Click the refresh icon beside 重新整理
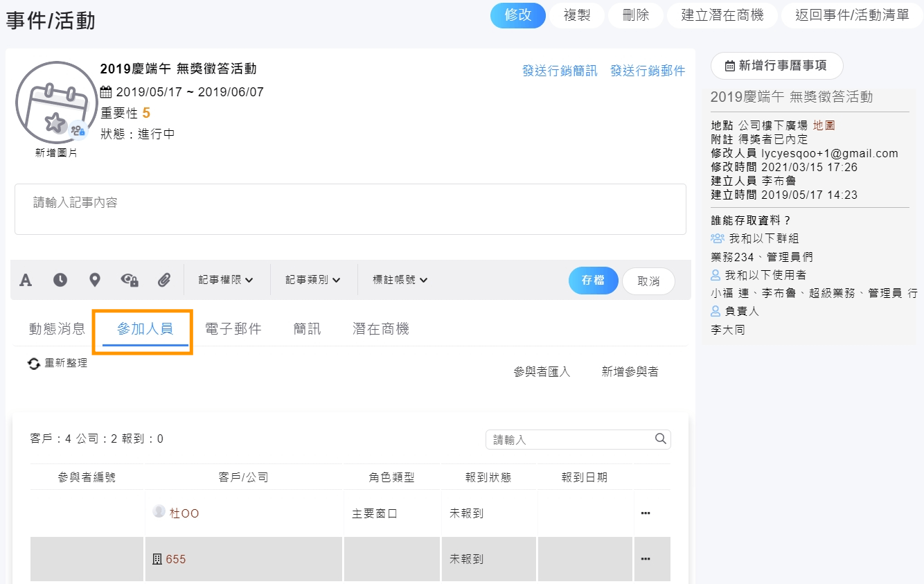Image resolution: width=924 pixels, height=584 pixels. pos(34,364)
